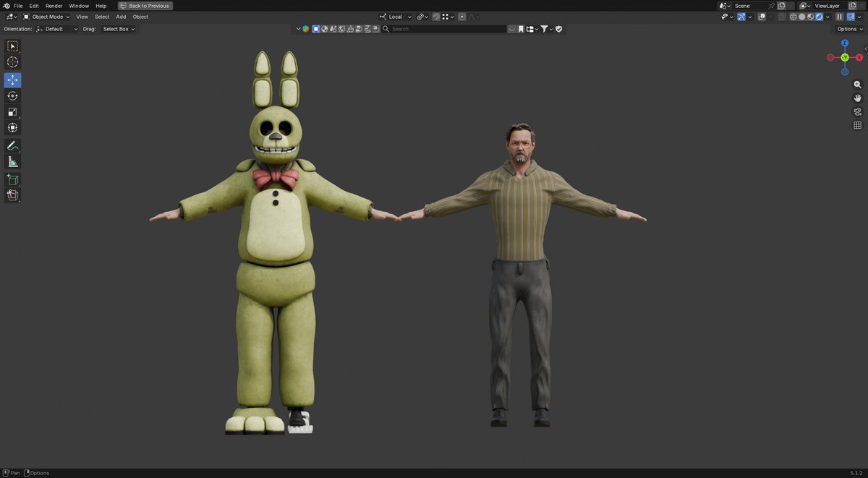Image resolution: width=868 pixels, height=478 pixels.
Task: Select the Measure tool
Action: (x=12, y=162)
